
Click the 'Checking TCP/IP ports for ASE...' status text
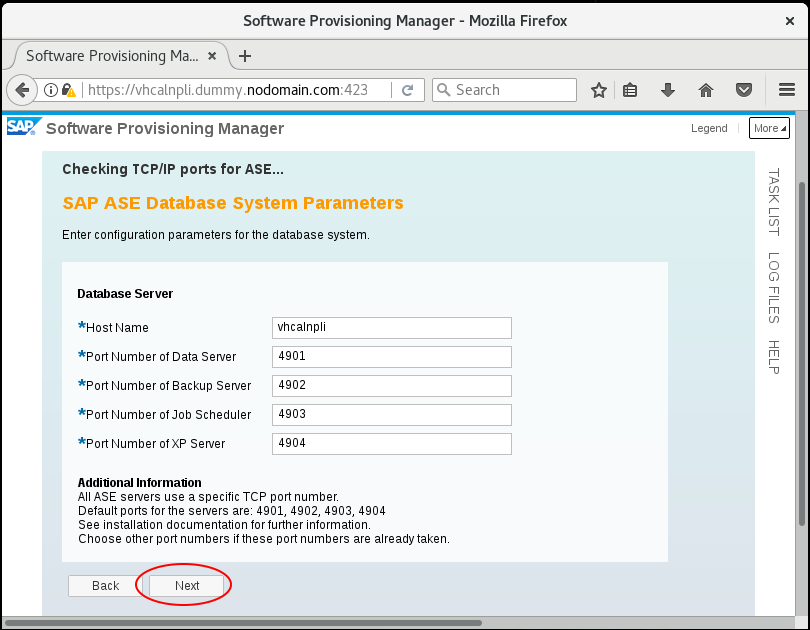click(173, 169)
